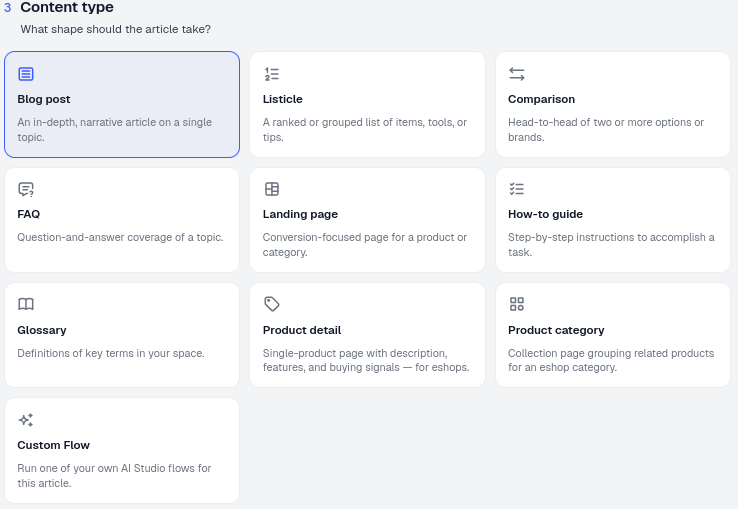Screen dimensions: 738x509
Task: Click the Product detail tag icon
Action: 272,304
